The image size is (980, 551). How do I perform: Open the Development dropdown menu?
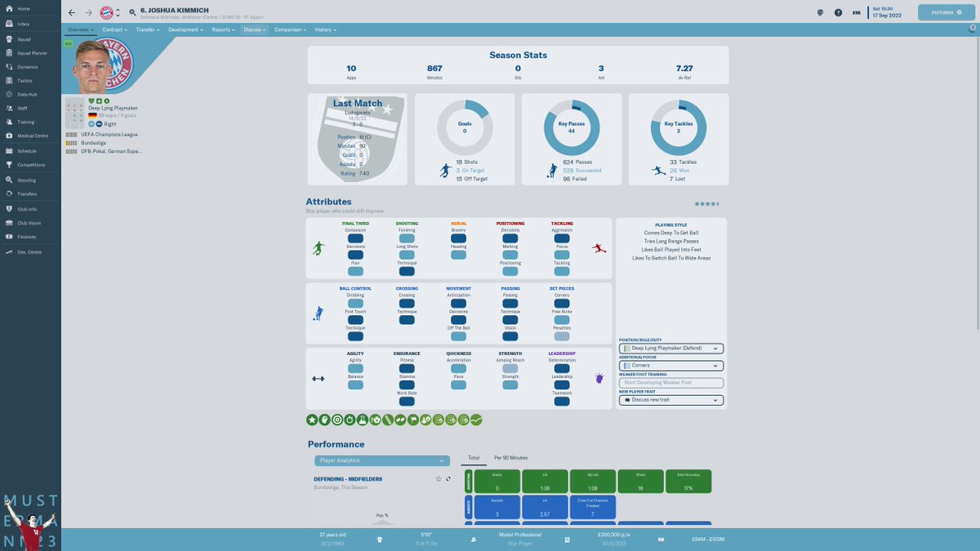186,29
